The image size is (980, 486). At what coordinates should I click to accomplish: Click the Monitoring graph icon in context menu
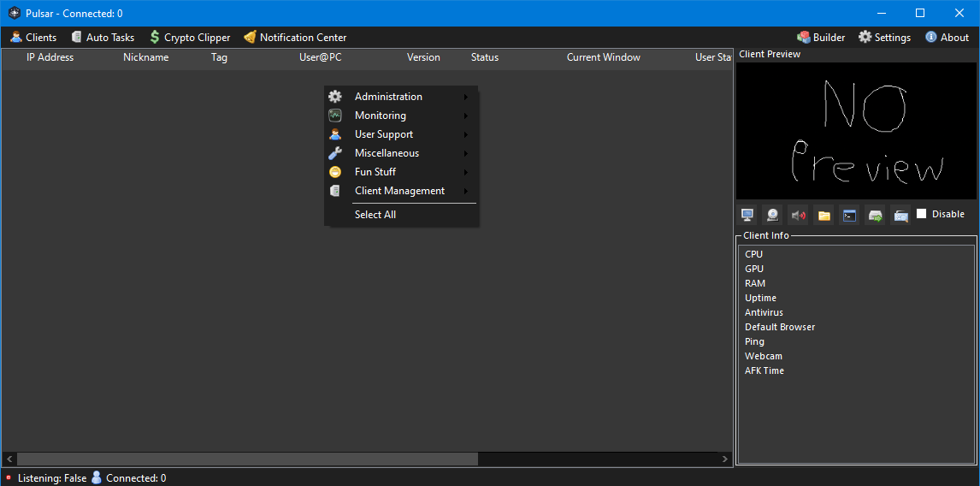(x=335, y=116)
